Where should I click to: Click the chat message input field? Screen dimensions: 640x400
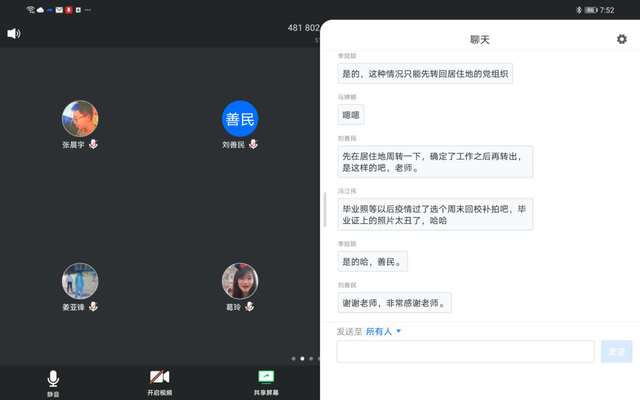click(465, 352)
